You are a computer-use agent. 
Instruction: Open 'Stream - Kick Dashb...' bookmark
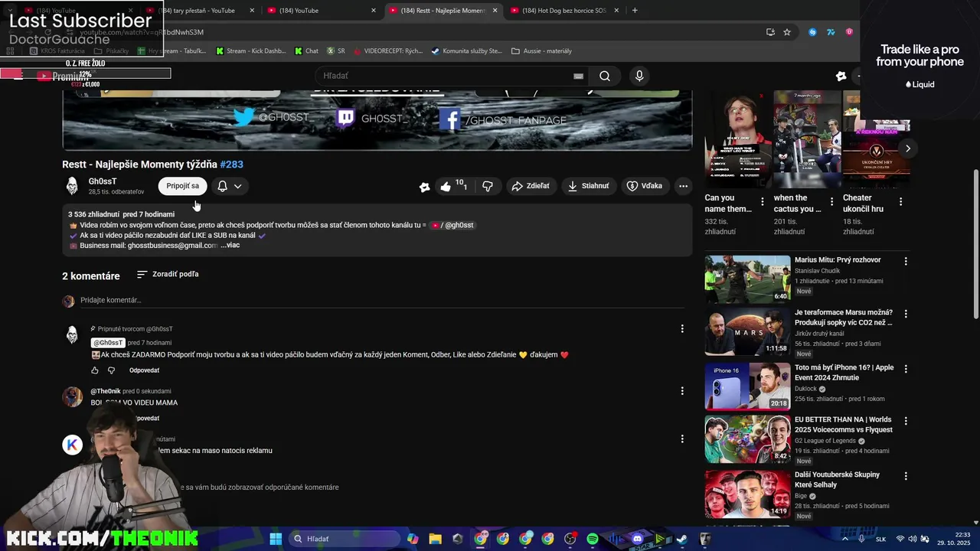(x=250, y=51)
